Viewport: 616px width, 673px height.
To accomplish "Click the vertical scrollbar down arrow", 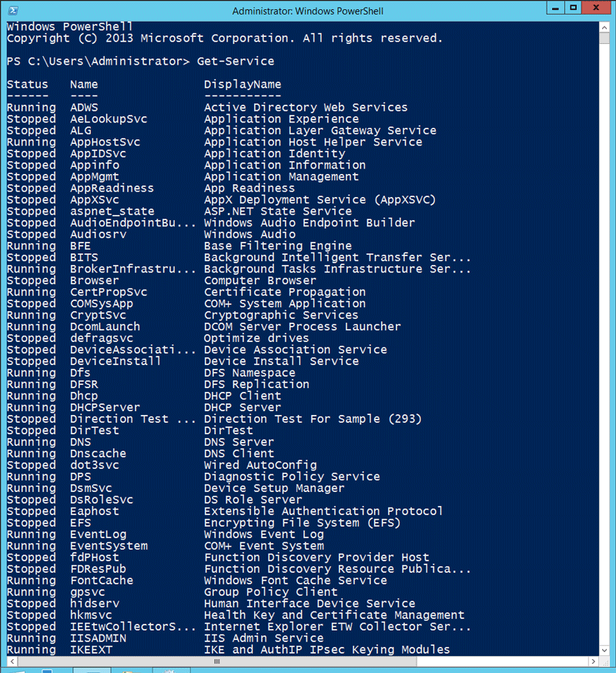I will (x=604, y=650).
